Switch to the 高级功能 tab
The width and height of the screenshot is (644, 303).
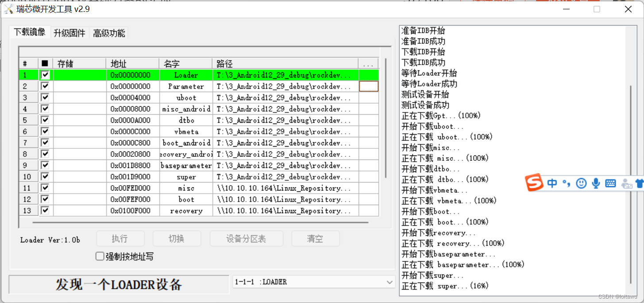tap(108, 33)
